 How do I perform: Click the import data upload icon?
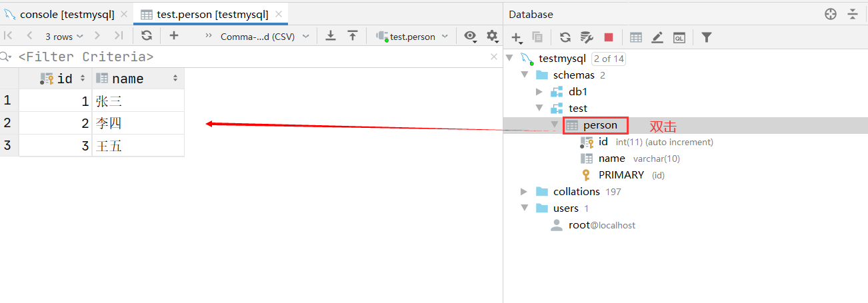(353, 36)
